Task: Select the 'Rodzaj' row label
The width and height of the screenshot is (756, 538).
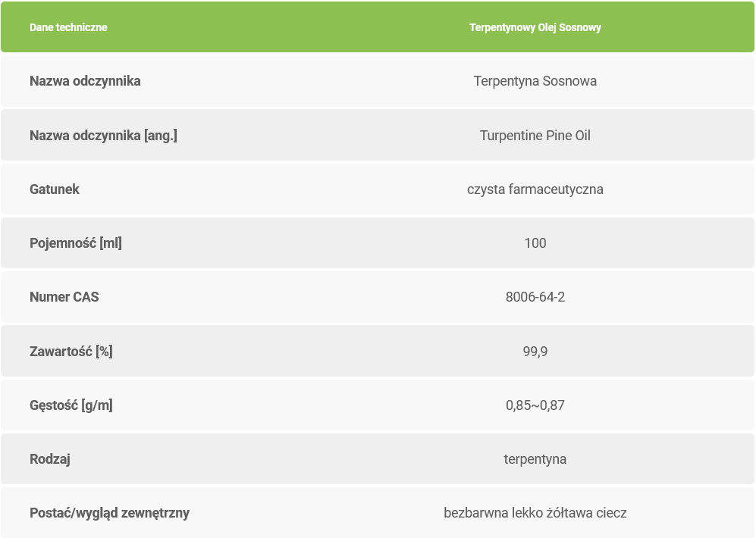Action: coord(50,459)
